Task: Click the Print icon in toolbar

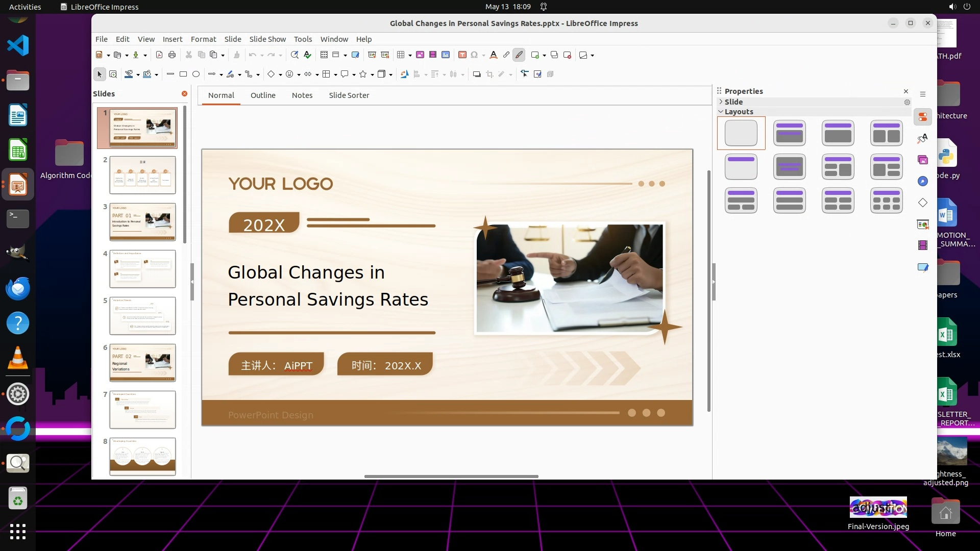Action: click(x=172, y=55)
